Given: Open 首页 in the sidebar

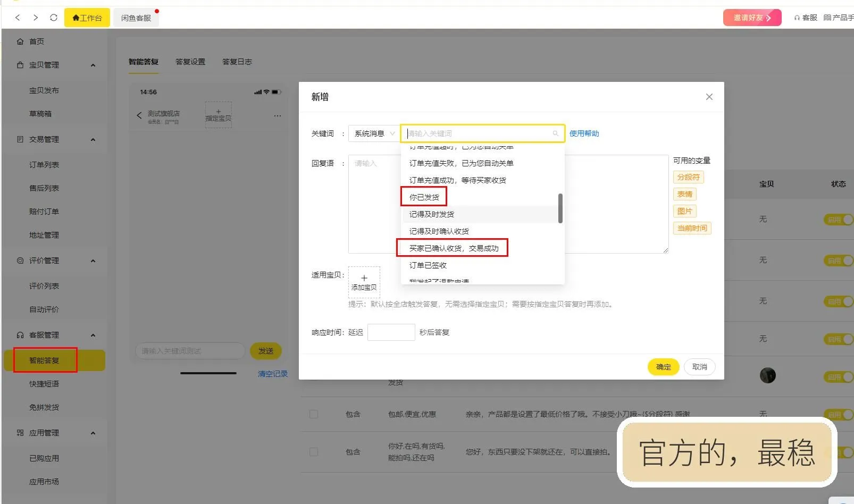Looking at the screenshot, I should click(x=37, y=41).
